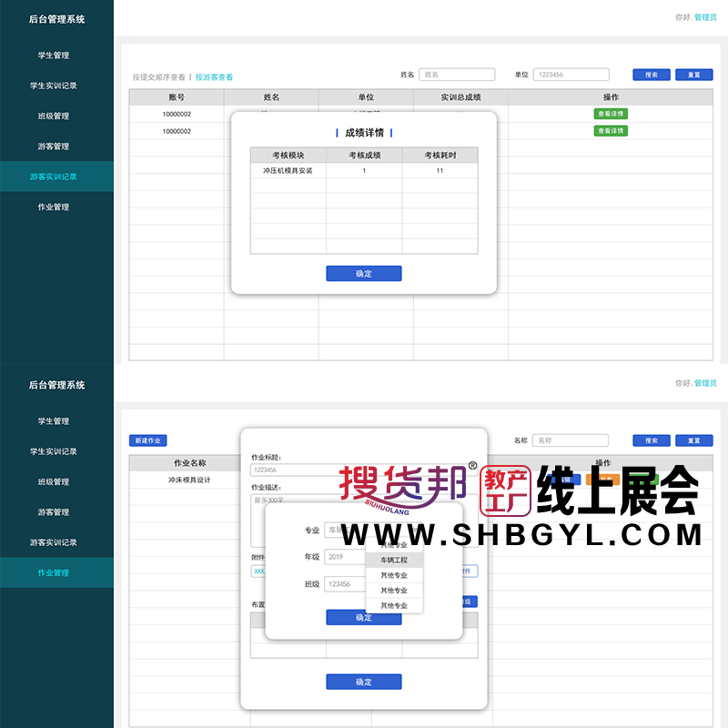Confirm the 成绩详情 dialog with 确定
Screen dimensions: 728x728
[364, 274]
